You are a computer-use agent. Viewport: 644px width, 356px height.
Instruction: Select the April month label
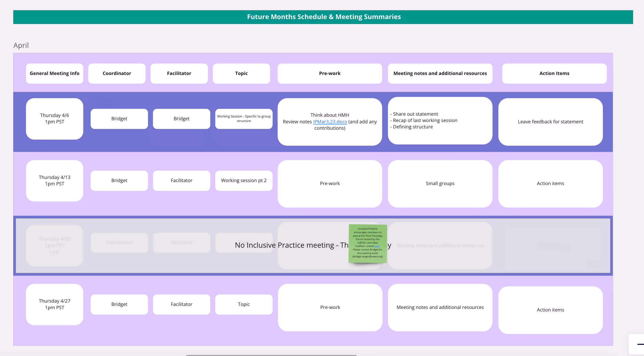21,45
